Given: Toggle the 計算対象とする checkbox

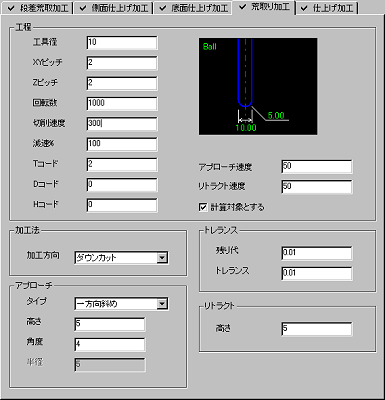Looking at the screenshot, I should [x=203, y=207].
